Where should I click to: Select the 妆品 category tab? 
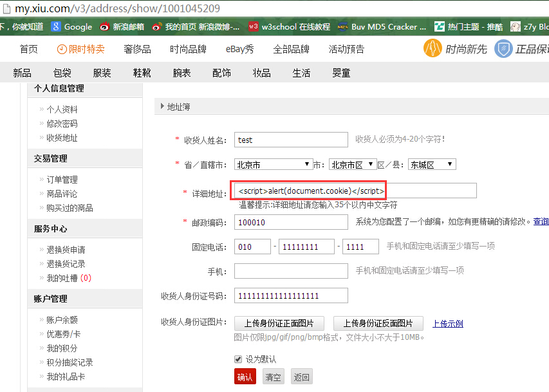(261, 73)
